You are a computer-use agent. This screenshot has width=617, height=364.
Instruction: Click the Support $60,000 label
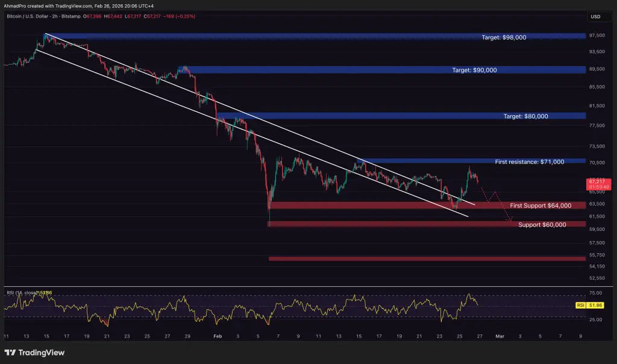tap(542, 225)
